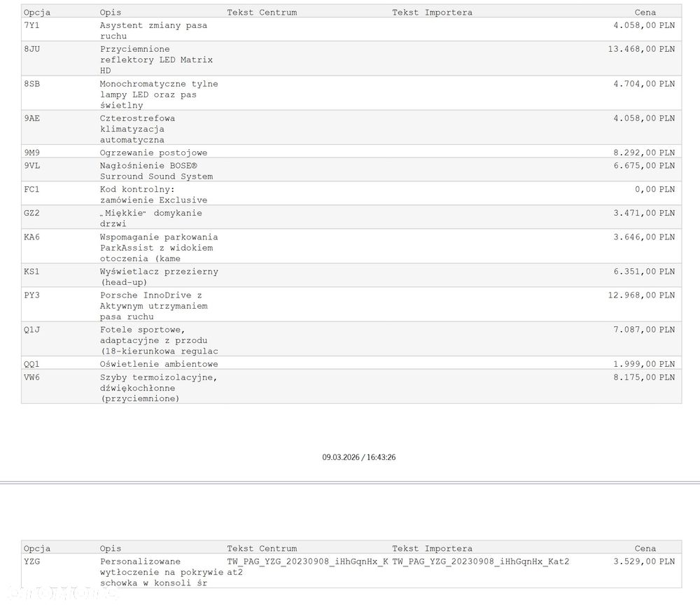Click the timestamp 09.03.2026 / 16:43:26
The image size is (700, 607).
click(x=359, y=457)
